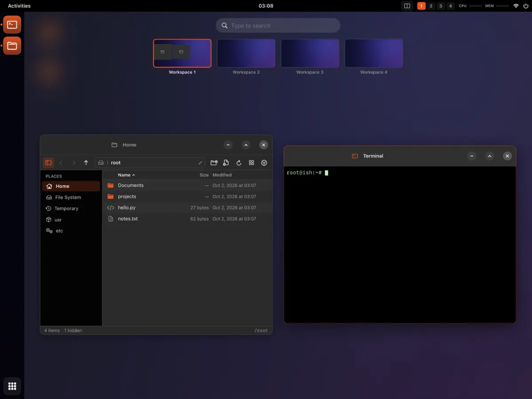Switch to workspace 3 indicator in top bar

pos(441,6)
